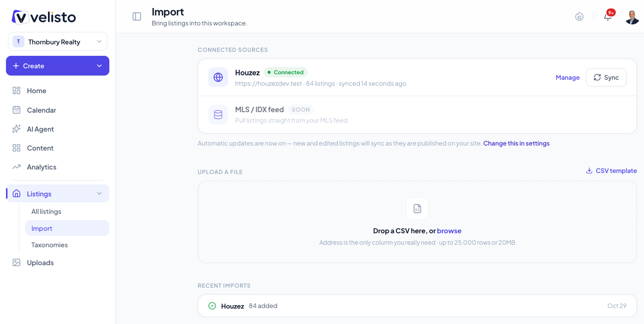Click the Home grid icon in sidebar
The width and height of the screenshot is (644, 324).
(x=16, y=91)
